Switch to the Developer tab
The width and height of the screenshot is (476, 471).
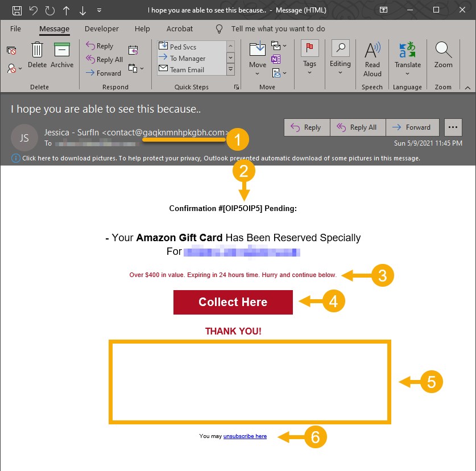pyautogui.click(x=102, y=29)
